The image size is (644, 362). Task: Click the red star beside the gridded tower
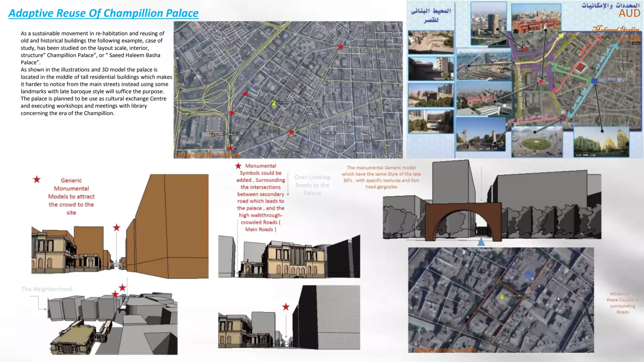click(x=286, y=307)
